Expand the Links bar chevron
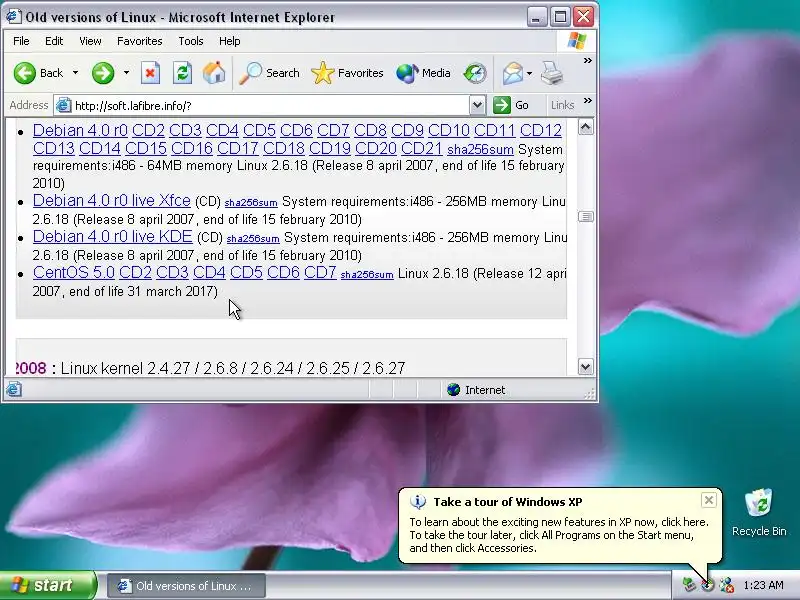This screenshot has width=800, height=600. click(x=588, y=101)
